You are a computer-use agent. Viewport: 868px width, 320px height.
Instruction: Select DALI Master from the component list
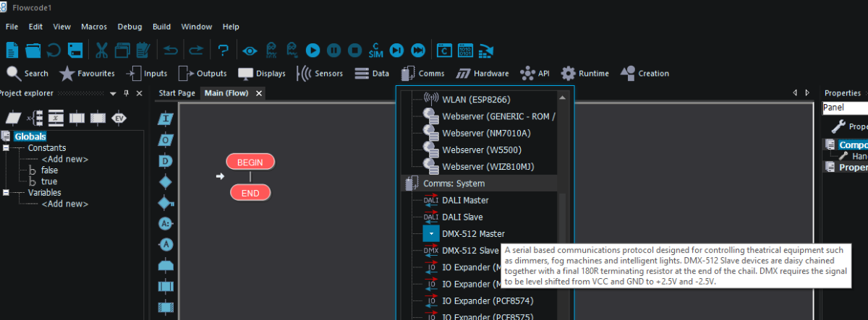(x=464, y=200)
